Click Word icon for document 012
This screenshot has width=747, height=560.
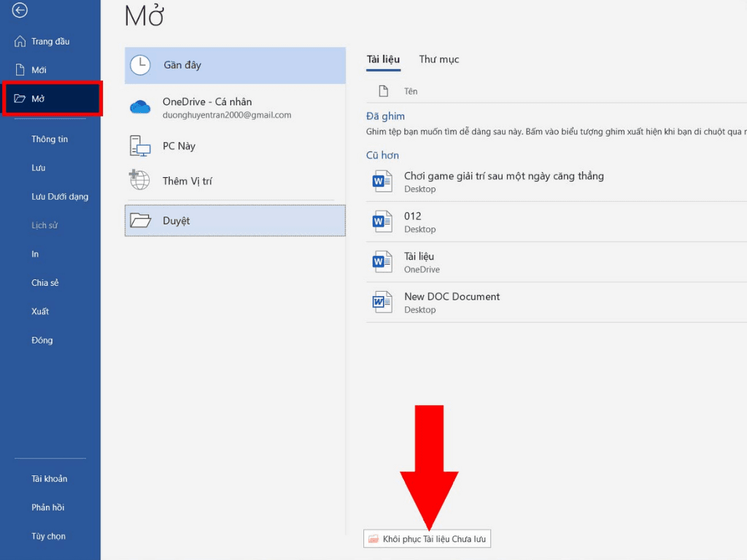click(x=382, y=221)
